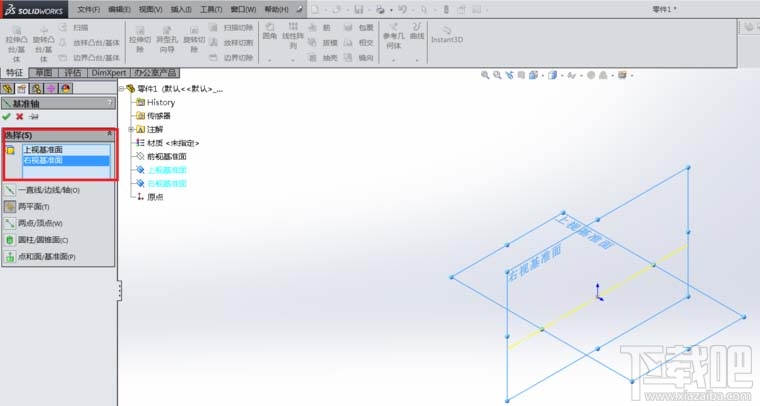Open the 文件(F) menu

pyautogui.click(x=88, y=9)
